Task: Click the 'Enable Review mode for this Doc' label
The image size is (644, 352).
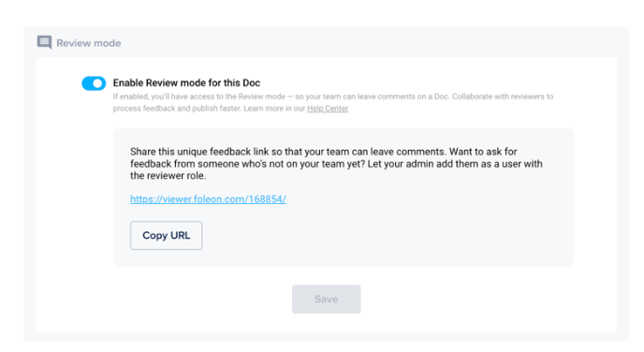Action: pos(186,83)
